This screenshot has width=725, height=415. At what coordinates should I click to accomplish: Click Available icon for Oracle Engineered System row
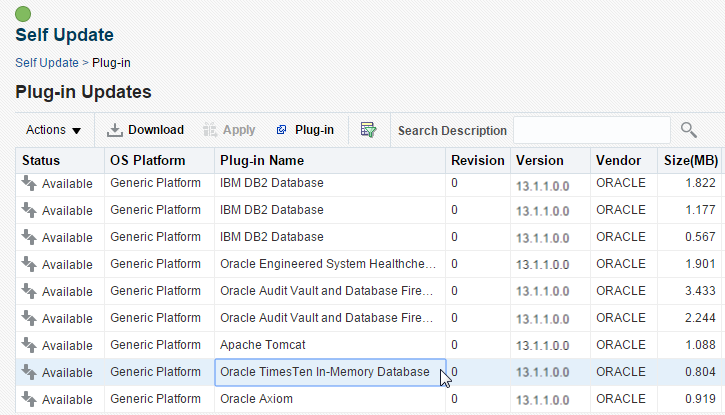[29, 264]
